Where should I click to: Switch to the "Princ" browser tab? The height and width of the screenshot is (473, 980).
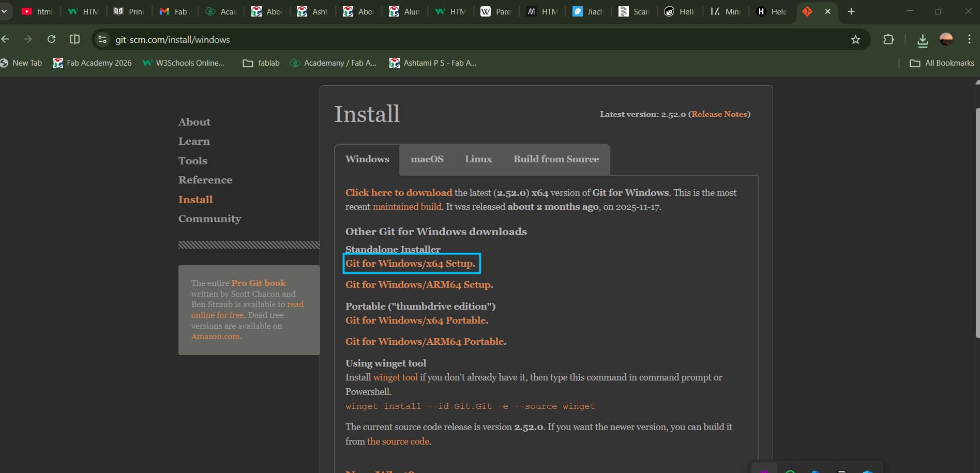pyautogui.click(x=129, y=11)
